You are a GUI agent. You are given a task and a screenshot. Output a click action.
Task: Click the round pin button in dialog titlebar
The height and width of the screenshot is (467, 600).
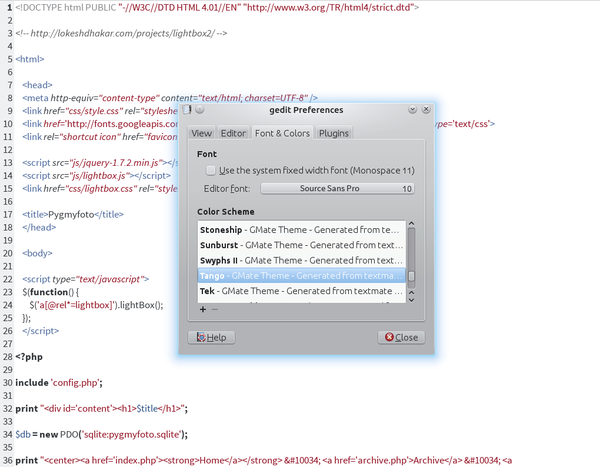click(x=200, y=109)
